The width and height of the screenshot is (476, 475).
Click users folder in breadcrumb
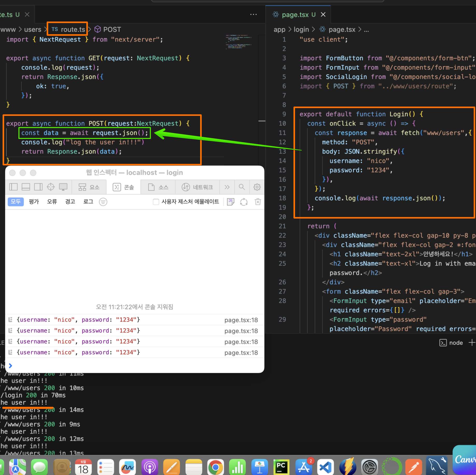point(33,29)
